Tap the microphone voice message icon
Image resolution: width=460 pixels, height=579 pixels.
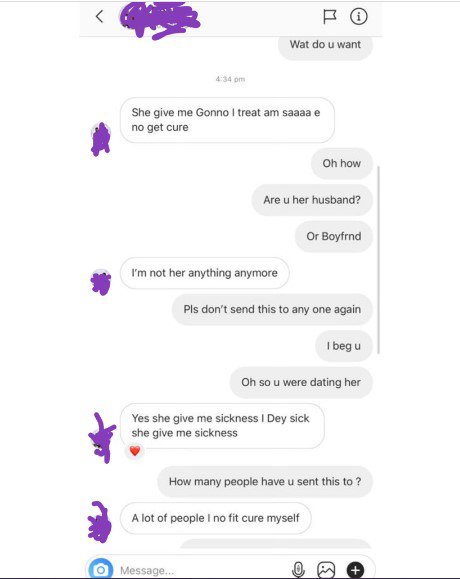[298, 570]
